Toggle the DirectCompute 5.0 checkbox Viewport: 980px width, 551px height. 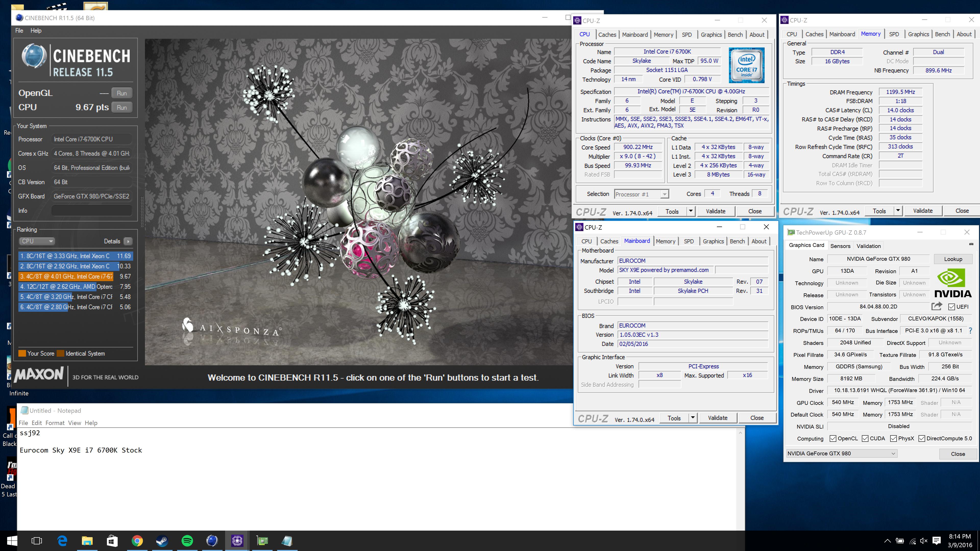tap(922, 439)
